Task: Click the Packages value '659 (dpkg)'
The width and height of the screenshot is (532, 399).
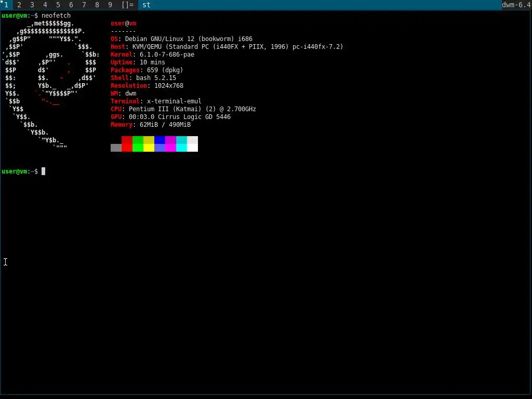Action: click(165, 70)
